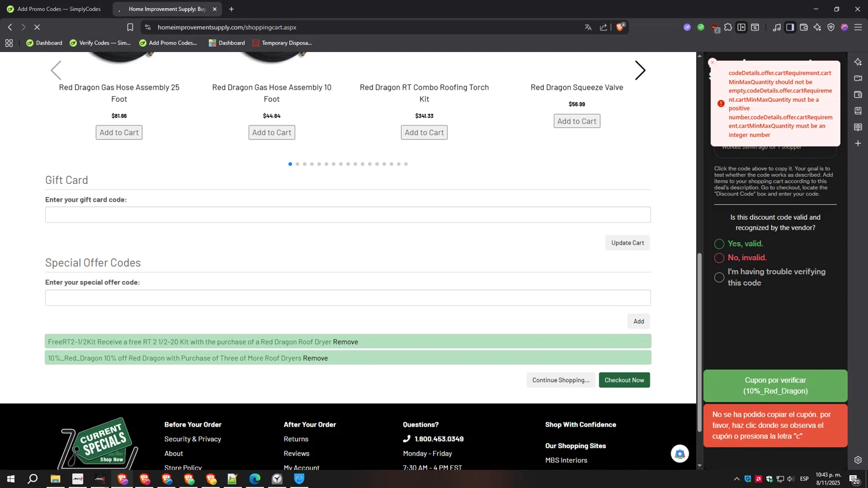868x488 pixels.
Task: Remove the 10%_Red_Dragon offer code
Action: coord(315,358)
